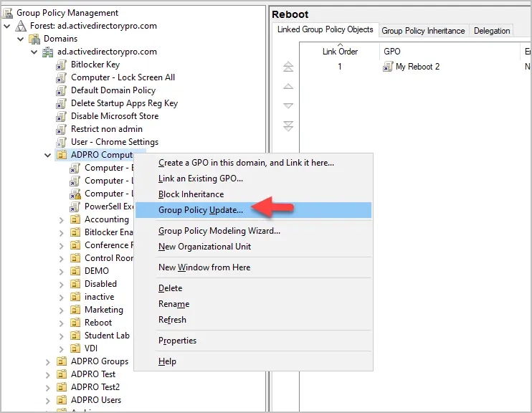532x413 pixels.
Task: Choose Rename in the context menu
Action: click(x=253, y=304)
